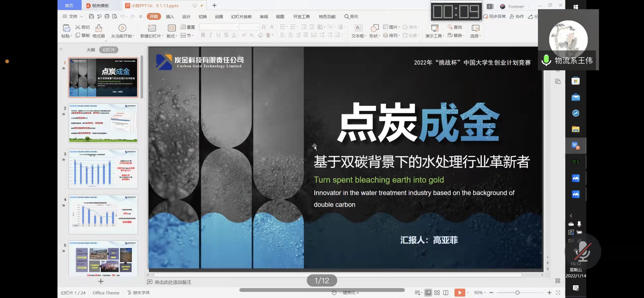The image size is (644, 298).
Task: Click the Undo arrow icon
Action: [123, 16]
